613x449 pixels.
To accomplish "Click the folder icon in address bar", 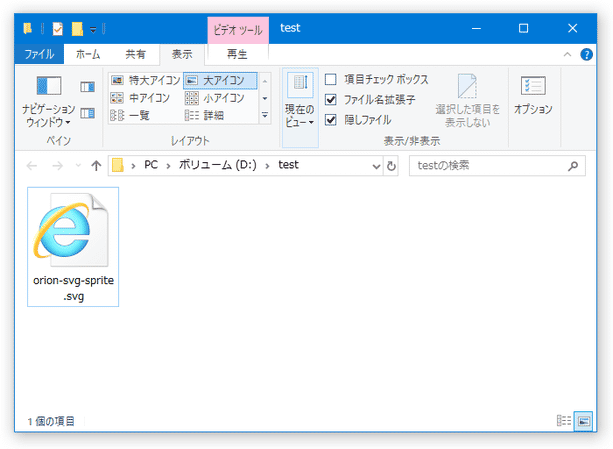I will [118, 165].
